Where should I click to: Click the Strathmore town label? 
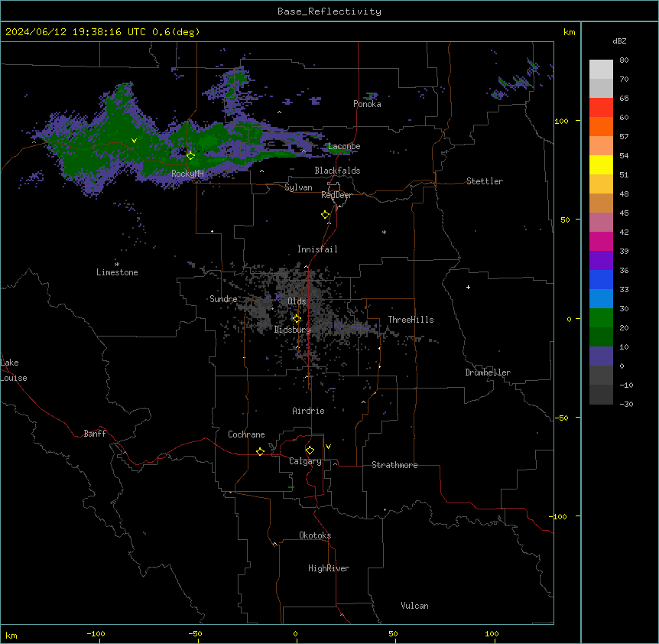tap(394, 465)
